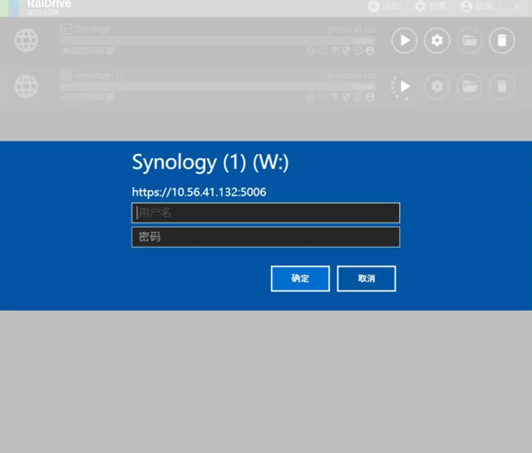532x453 pixels.
Task: Click the globe icon of Synology (1) row
Action: [x=26, y=87]
